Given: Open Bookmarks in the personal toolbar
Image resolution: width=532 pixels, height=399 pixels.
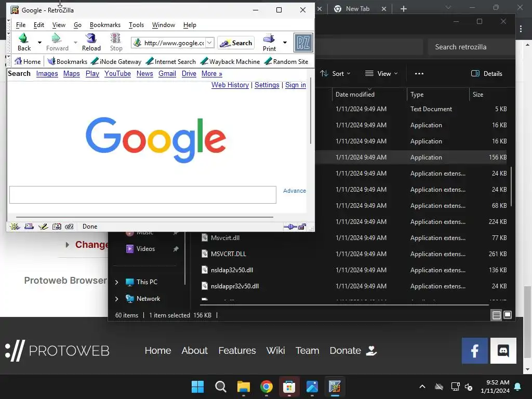Looking at the screenshot, I should (x=67, y=61).
